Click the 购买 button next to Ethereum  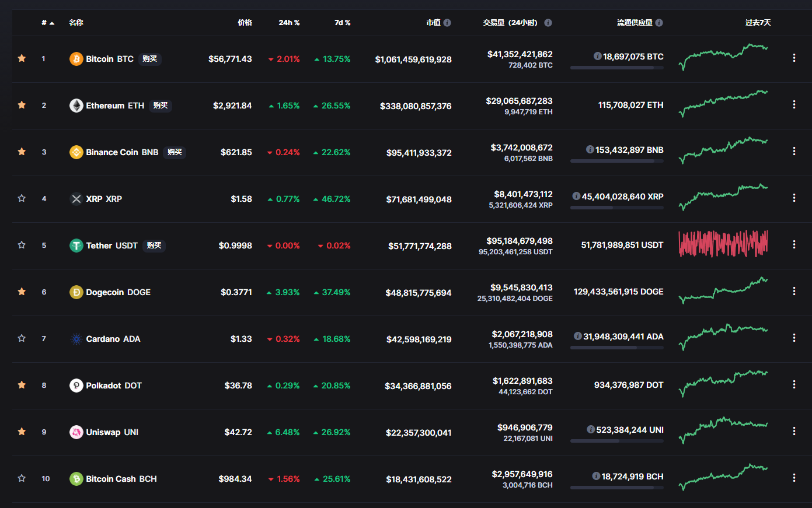click(x=161, y=106)
